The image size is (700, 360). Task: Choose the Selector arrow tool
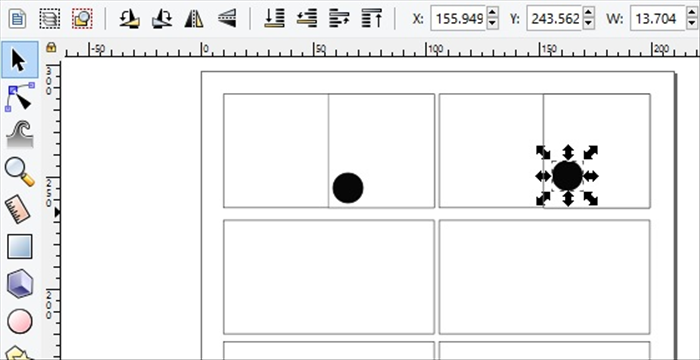[20, 60]
